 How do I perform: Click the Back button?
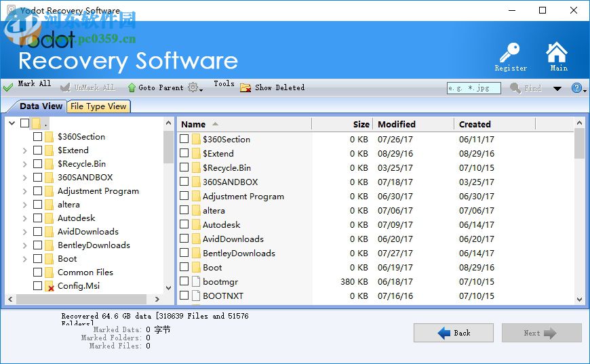click(x=454, y=333)
